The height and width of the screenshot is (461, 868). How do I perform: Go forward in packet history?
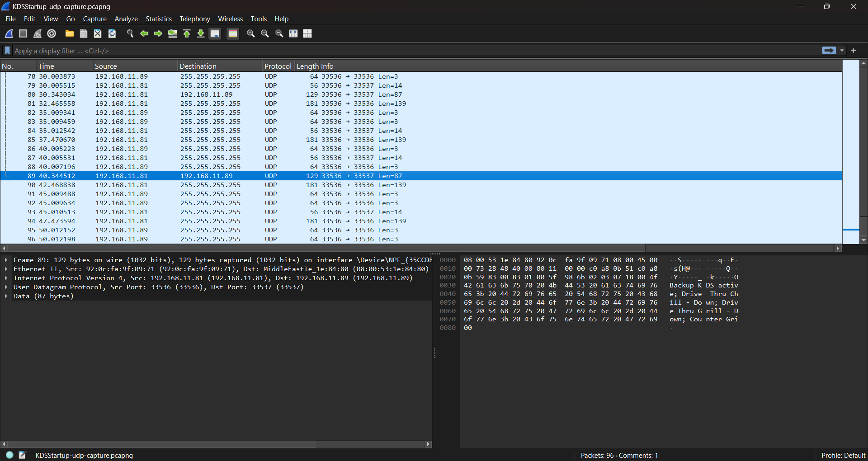point(158,33)
